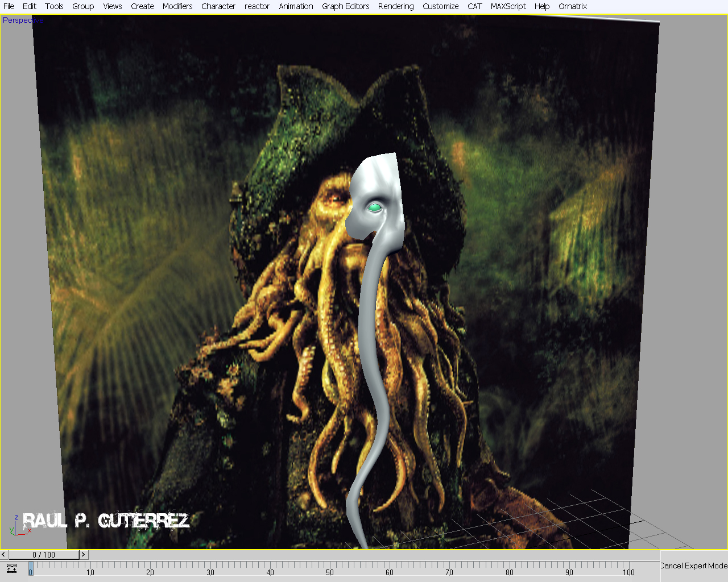728x582 pixels.
Task: Open the Edit menu
Action: point(30,6)
